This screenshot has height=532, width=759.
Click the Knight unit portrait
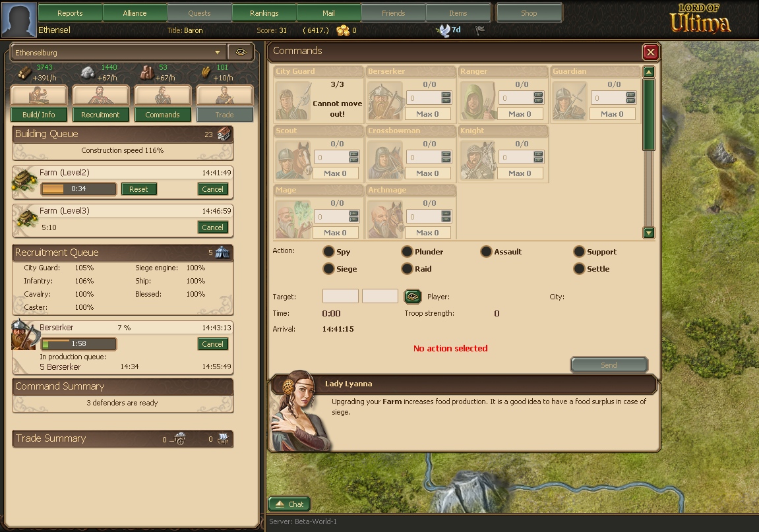coord(478,160)
